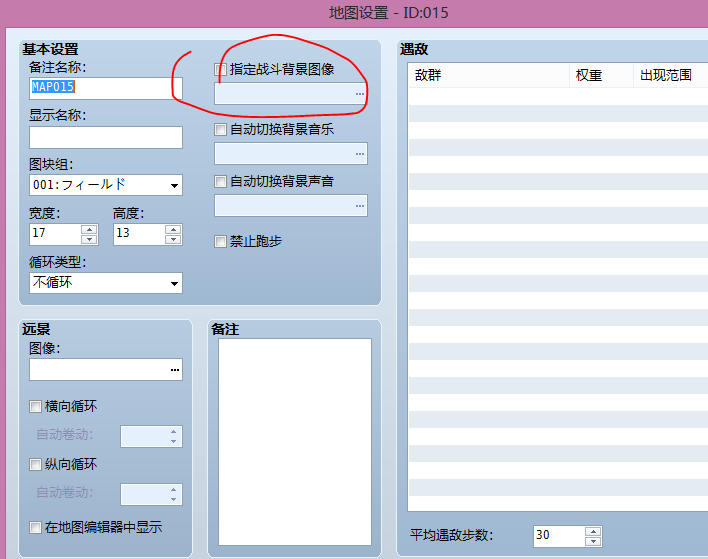Sort by 权重 column header
Screen dimensions: 708x559
pyautogui.click(x=601, y=75)
